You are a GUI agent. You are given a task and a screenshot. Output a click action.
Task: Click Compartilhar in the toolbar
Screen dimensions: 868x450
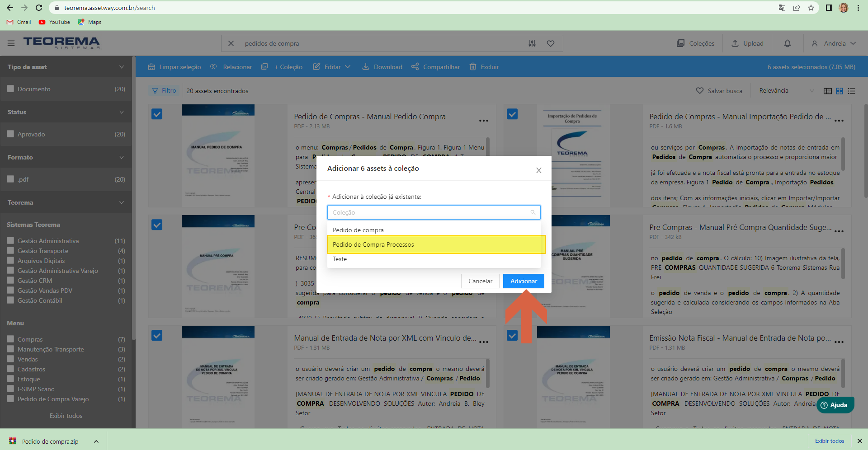click(x=435, y=67)
